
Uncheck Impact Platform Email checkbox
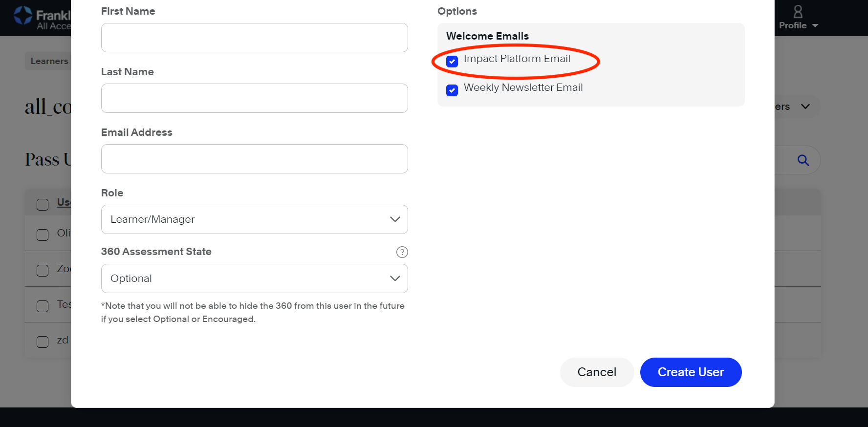pyautogui.click(x=452, y=62)
